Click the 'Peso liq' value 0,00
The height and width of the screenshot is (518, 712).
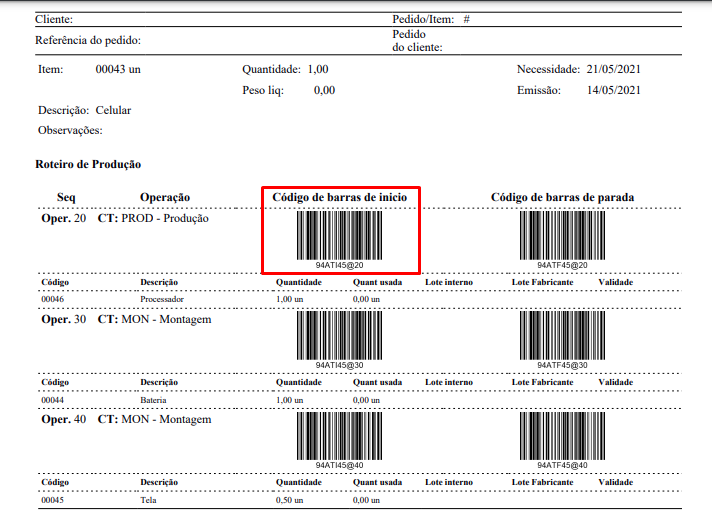point(324,90)
